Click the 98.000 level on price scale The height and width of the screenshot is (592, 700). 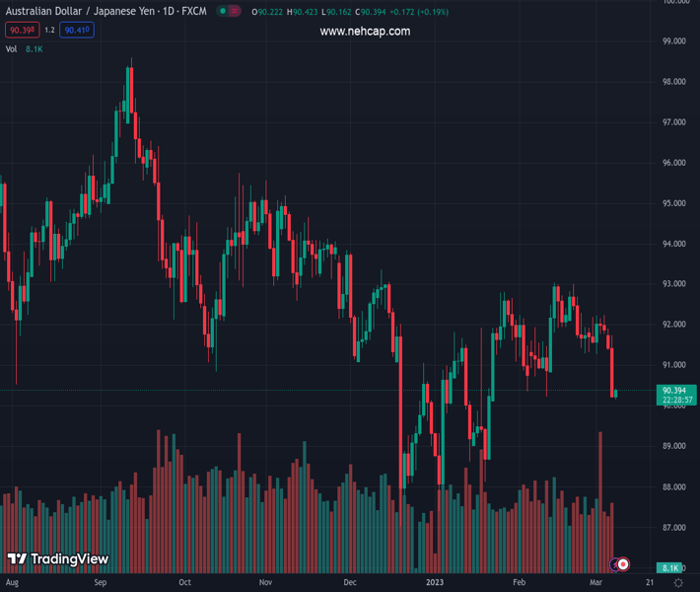tap(674, 82)
